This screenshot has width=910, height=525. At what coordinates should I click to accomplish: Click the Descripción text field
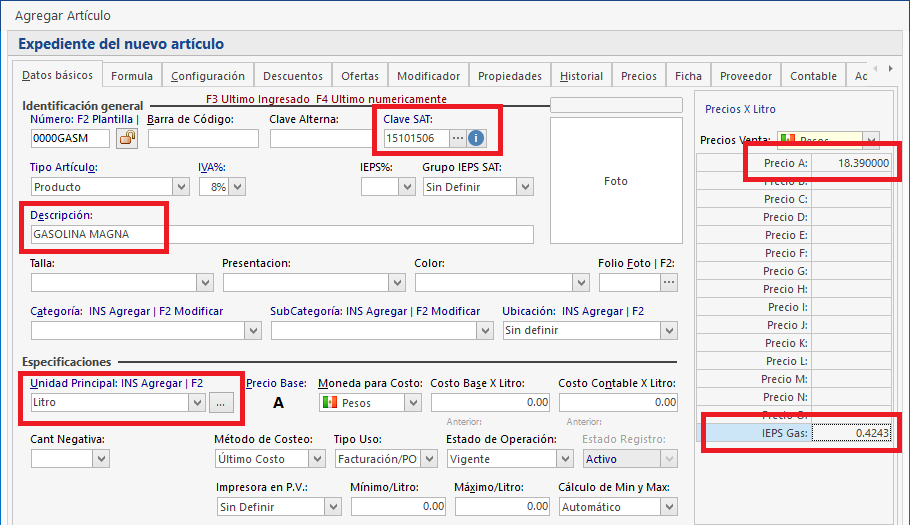point(282,235)
